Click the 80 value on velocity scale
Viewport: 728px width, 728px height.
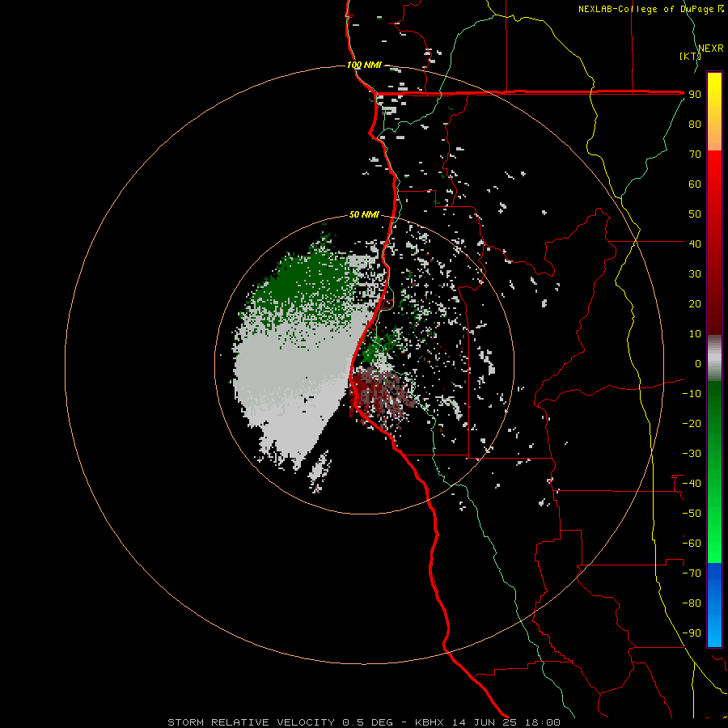pos(695,124)
